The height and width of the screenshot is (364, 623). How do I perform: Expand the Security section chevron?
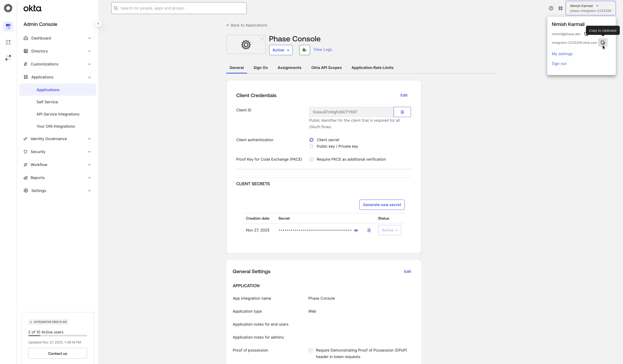(x=89, y=152)
